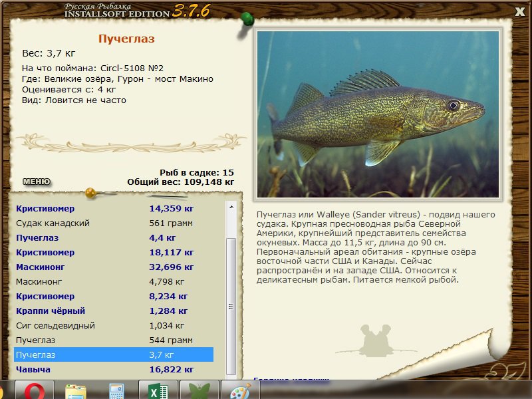Image resolution: width=532 pixels, height=399 pixels.
Task: Select the Пучеглаз 544 грамм row
Action: 114,340
